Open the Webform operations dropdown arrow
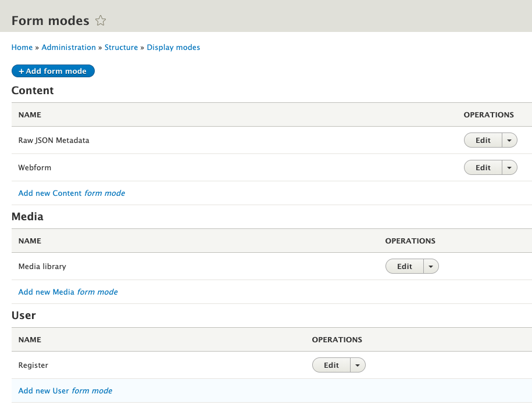532x419 pixels. point(509,167)
